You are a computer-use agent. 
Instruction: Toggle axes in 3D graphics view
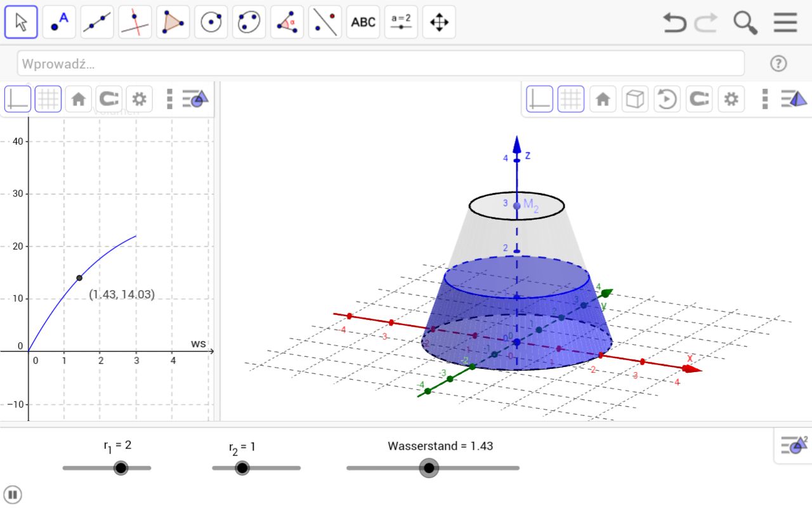pyautogui.click(x=540, y=99)
